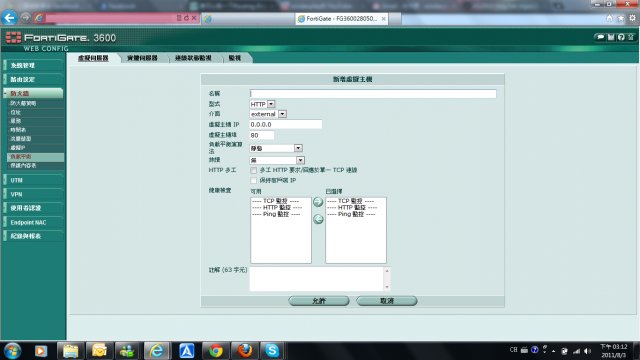640x360 pixels.
Task: Remove health monitor with the left arrow
Action: point(318,219)
